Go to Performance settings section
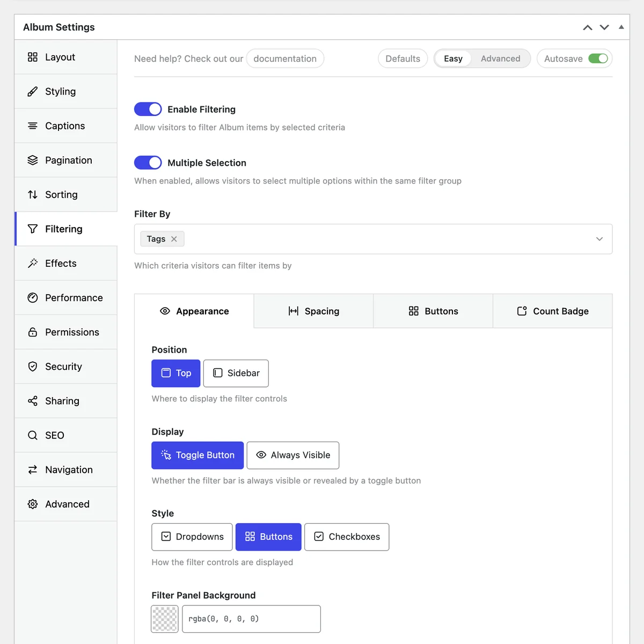 point(66,297)
